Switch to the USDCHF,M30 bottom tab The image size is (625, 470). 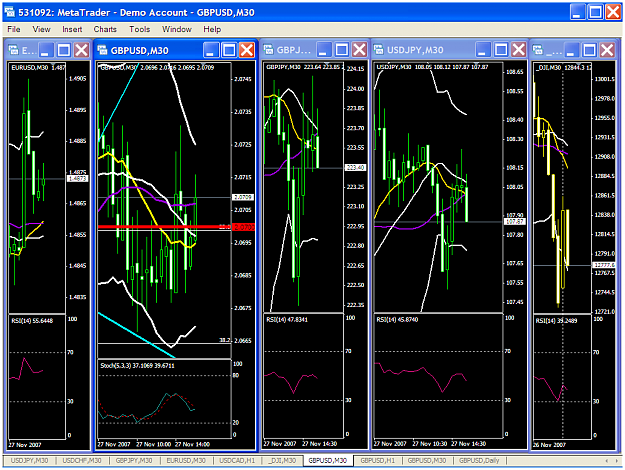82,460
